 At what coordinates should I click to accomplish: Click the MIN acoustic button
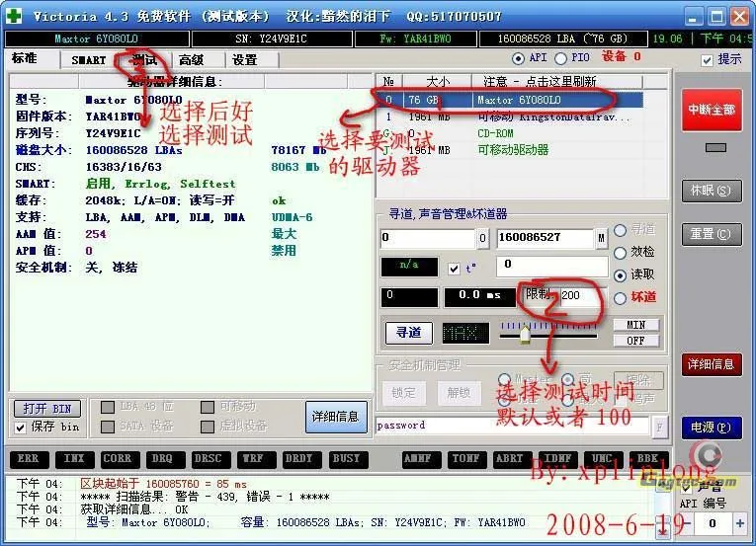636,325
